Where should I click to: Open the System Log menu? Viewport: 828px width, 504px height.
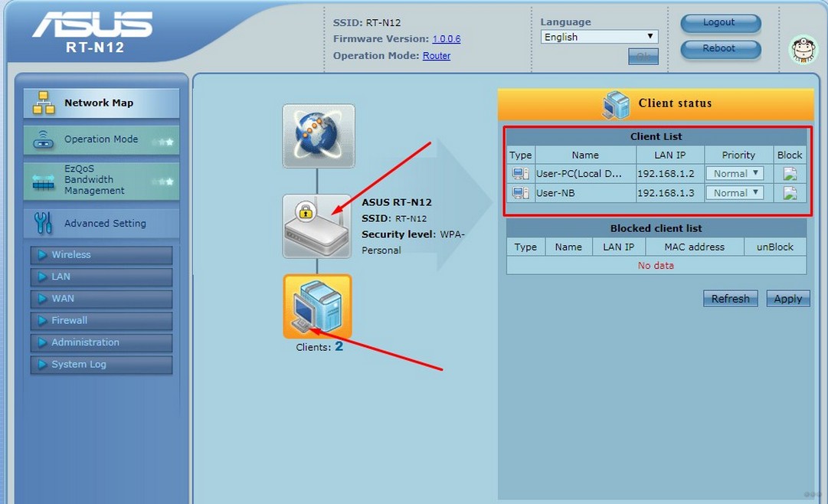[x=101, y=365]
